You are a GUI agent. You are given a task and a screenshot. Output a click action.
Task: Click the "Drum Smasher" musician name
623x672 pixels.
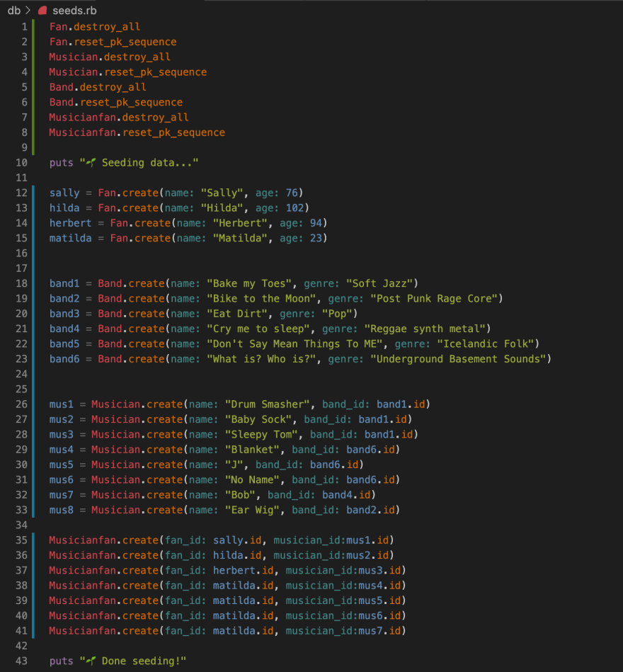pos(268,404)
